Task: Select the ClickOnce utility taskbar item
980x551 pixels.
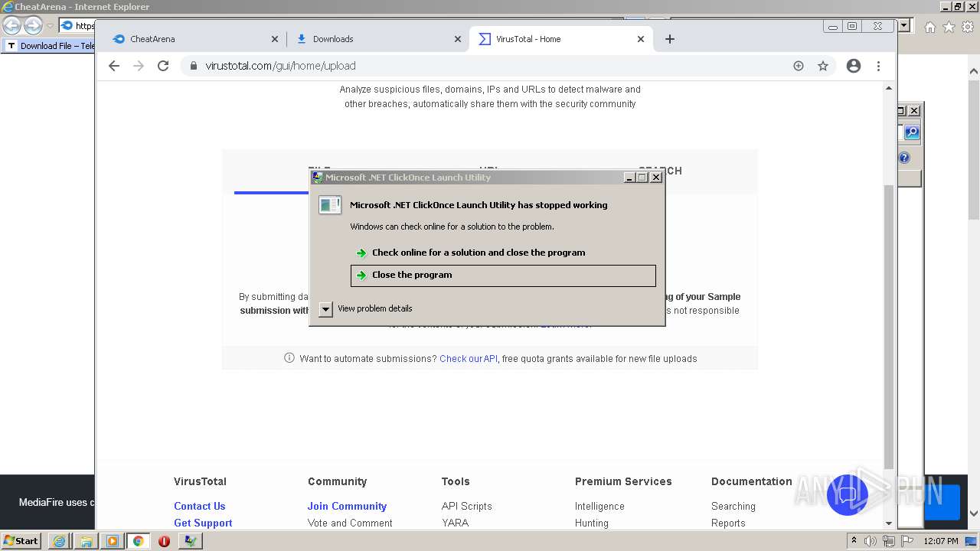Action: coord(190,541)
